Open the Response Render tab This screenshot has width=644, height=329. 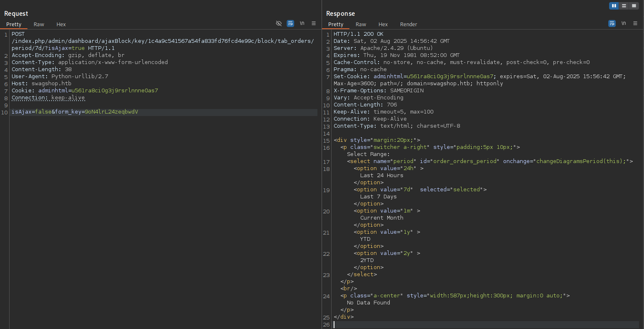click(408, 24)
